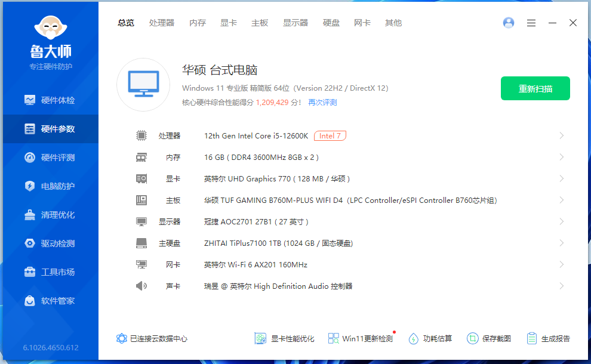The image size is (591, 364).
Task: Launch Win11更新检测 tool
Action: [361, 339]
